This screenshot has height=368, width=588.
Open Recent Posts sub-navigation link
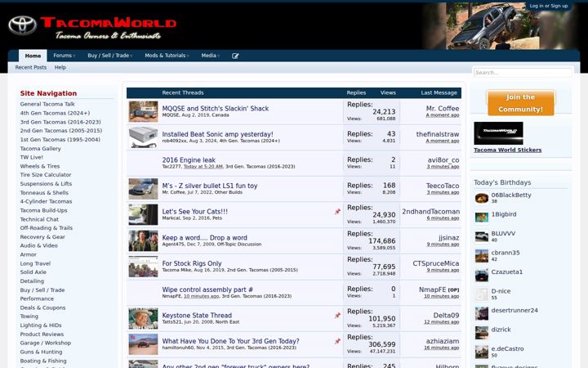tap(31, 68)
